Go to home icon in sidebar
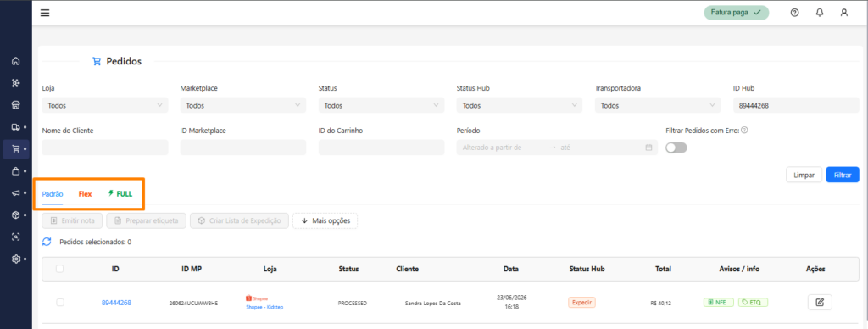 [x=15, y=62]
